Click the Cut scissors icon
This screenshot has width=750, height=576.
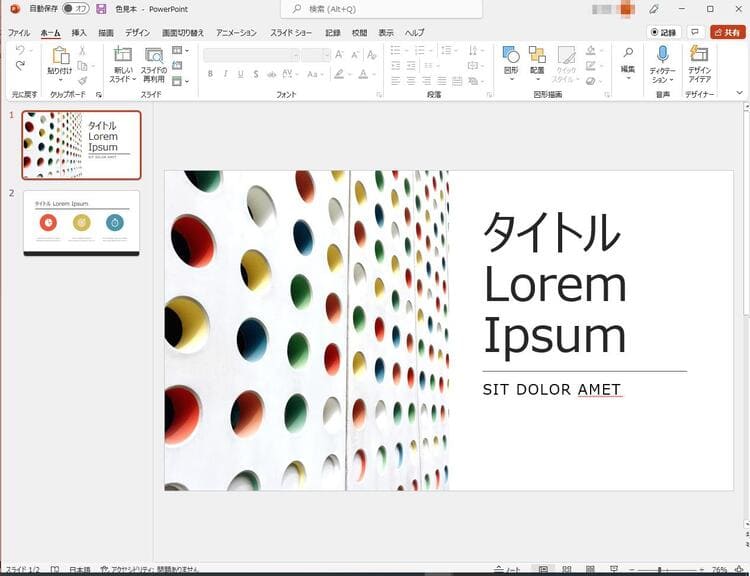tap(82, 50)
